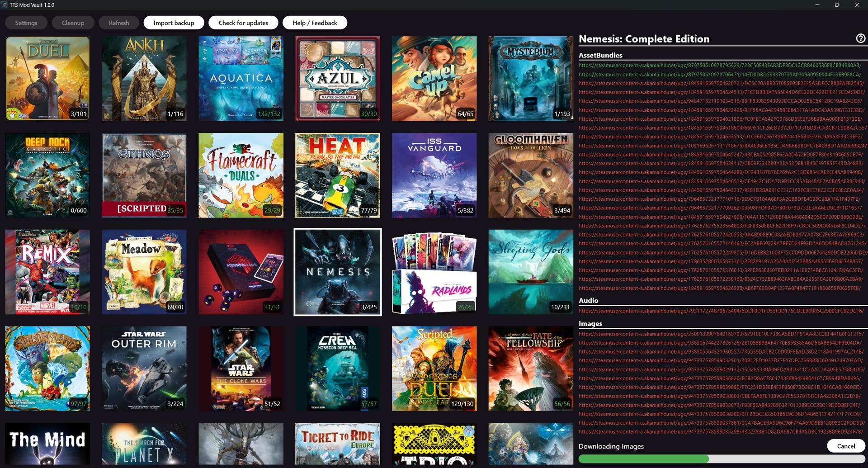Select Gloomhaven Jaws of the Lion thumbnail
Image resolution: width=868 pixels, height=468 pixels.
pyautogui.click(x=531, y=175)
